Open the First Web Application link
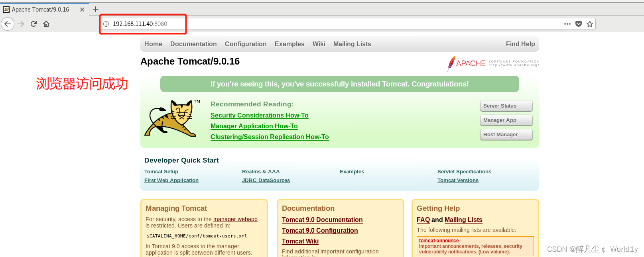The image size is (644, 257). point(171,180)
